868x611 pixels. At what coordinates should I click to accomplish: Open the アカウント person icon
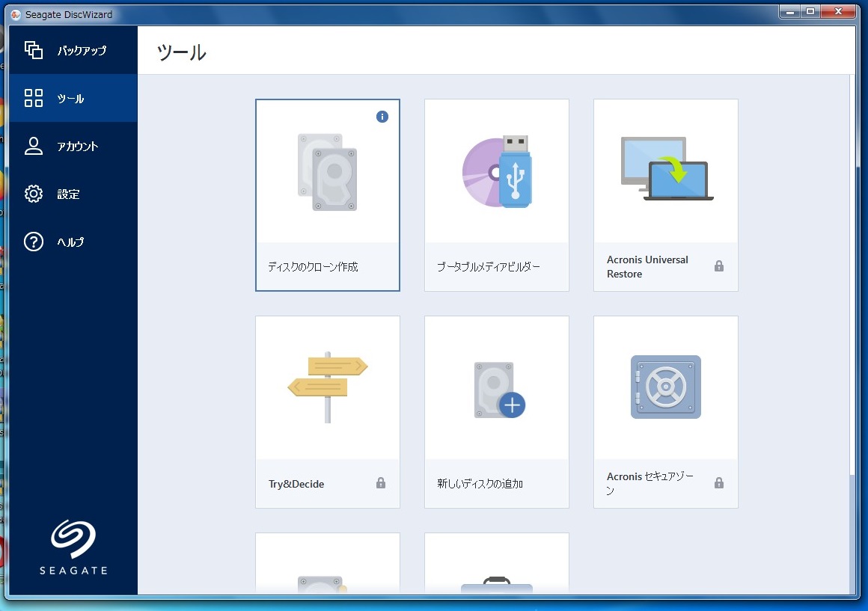pyautogui.click(x=34, y=146)
